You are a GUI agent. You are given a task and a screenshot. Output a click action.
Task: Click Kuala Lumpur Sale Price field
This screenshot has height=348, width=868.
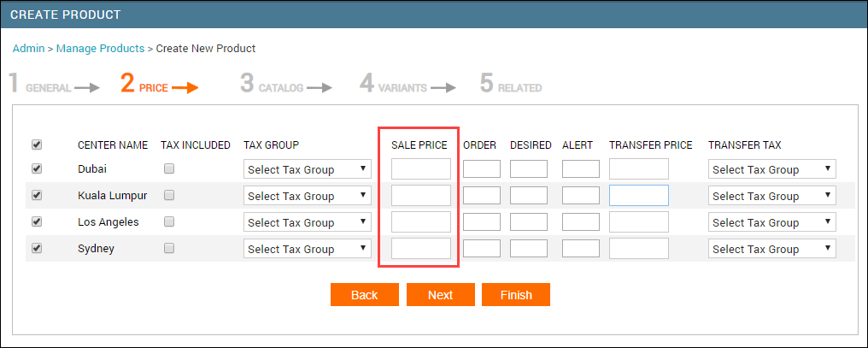pyautogui.click(x=421, y=196)
